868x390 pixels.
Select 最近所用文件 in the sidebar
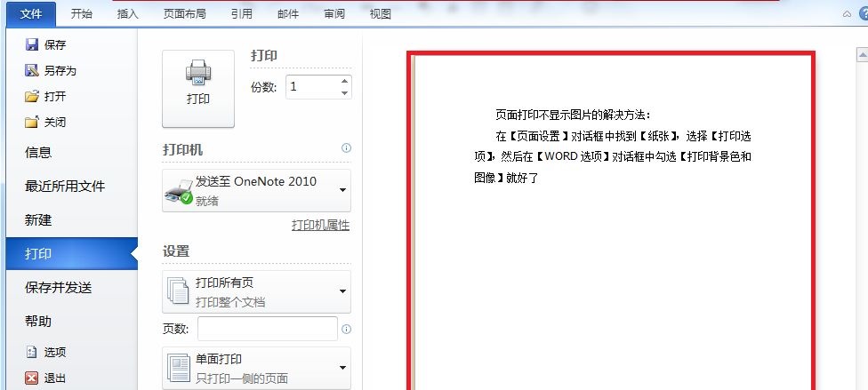65,186
